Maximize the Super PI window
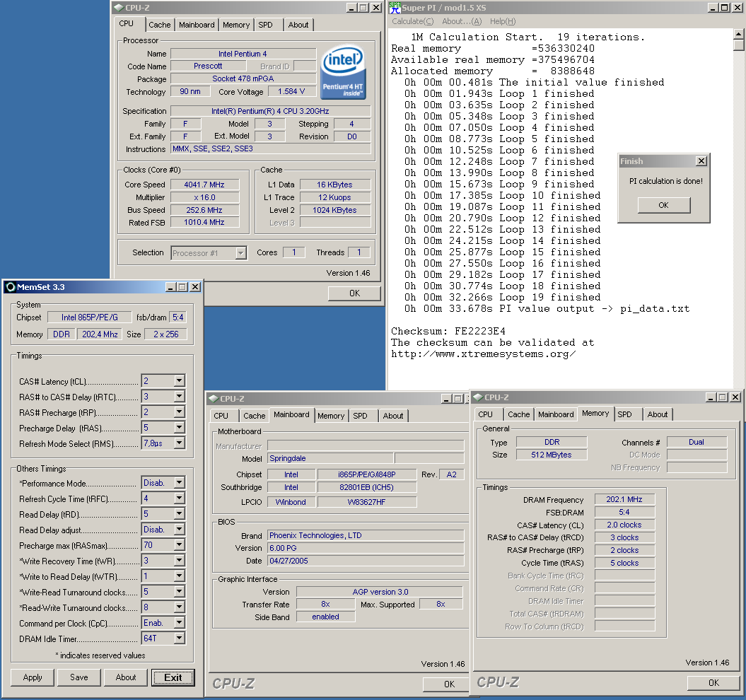 point(724,8)
